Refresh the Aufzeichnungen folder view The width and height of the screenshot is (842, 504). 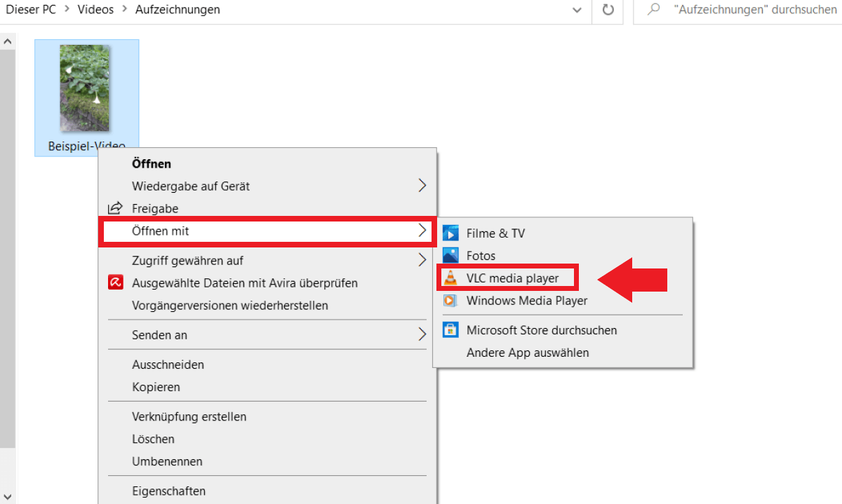click(x=608, y=10)
